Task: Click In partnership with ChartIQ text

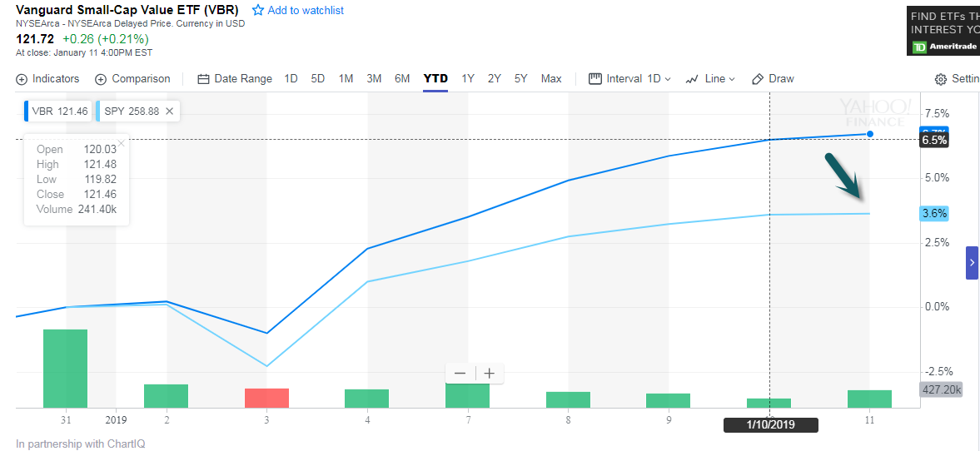Action: coord(80,444)
